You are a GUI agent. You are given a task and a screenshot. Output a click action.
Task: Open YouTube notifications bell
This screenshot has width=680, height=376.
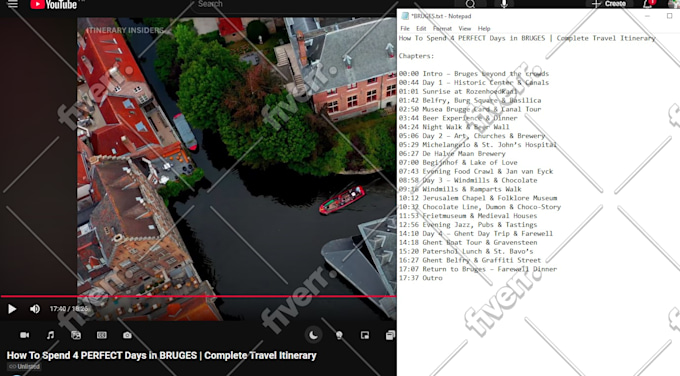[647, 4]
